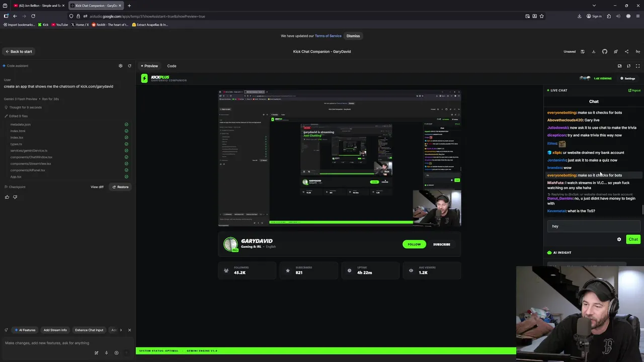Image resolution: width=644 pixels, height=362 pixels.
Task: Open Settings in Kick companion app
Action: coord(627,78)
